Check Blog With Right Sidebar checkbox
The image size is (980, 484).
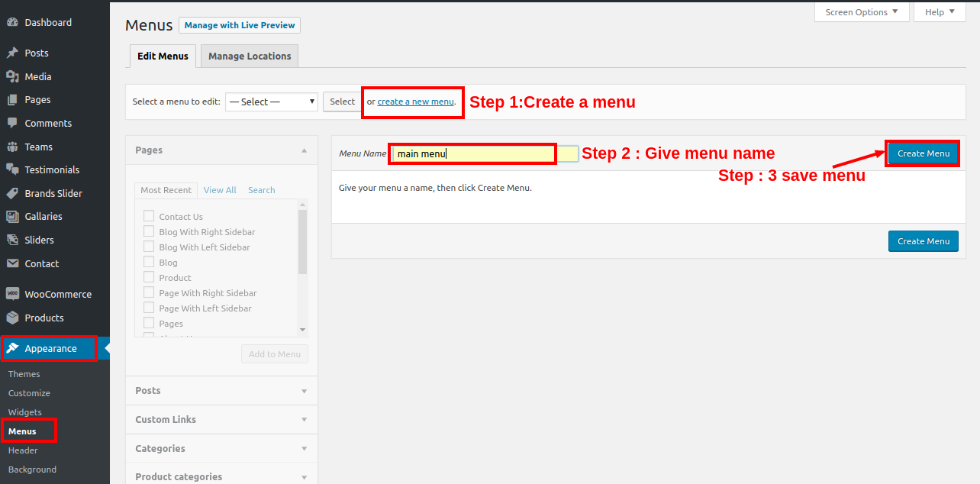click(x=149, y=231)
